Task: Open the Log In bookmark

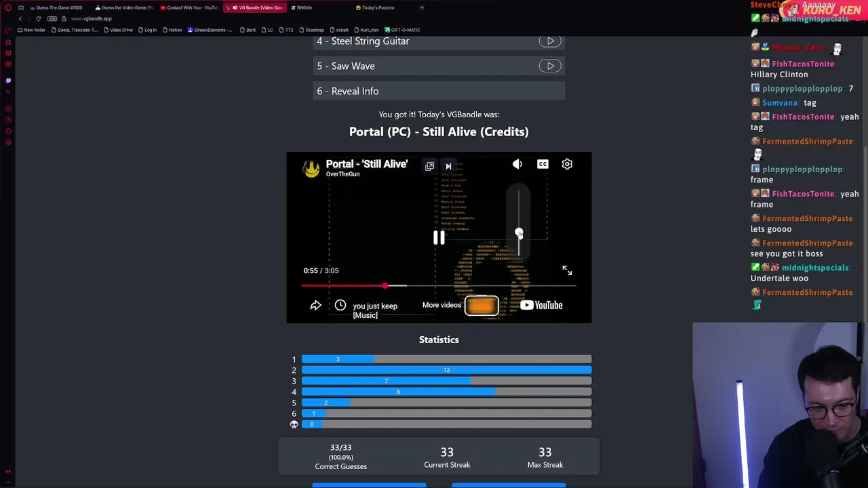Action: pyautogui.click(x=147, y=30)
